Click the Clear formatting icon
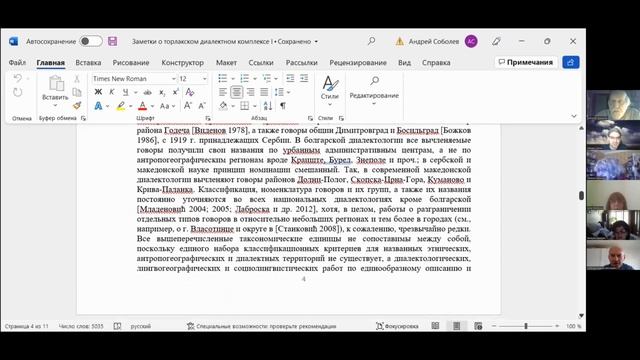This screenshot has width=640, height=360. [190, 92]
